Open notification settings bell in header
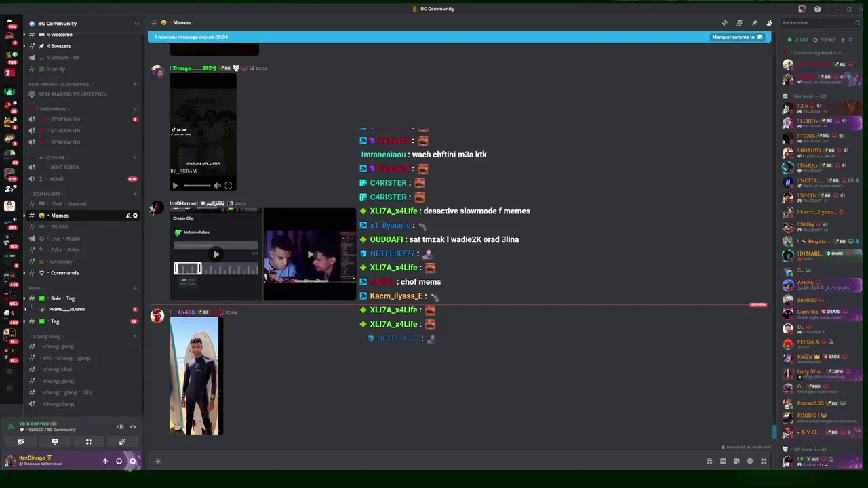The height and width of the screenshot is (488, 868). 739,23
